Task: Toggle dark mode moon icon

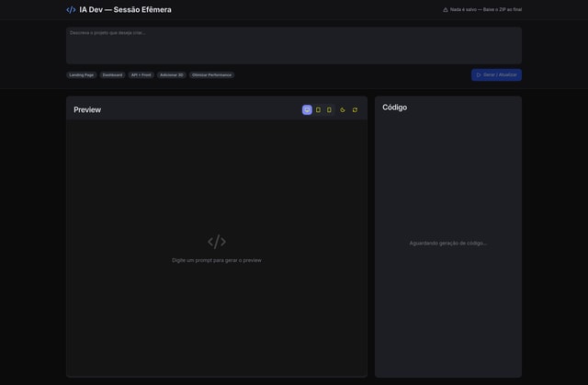Action: (x=343, y=110)
